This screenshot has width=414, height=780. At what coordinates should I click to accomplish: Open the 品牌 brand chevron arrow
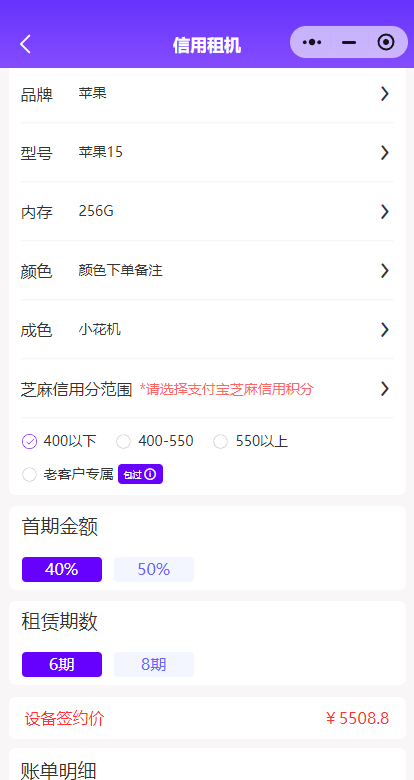(x=384, y=94)
